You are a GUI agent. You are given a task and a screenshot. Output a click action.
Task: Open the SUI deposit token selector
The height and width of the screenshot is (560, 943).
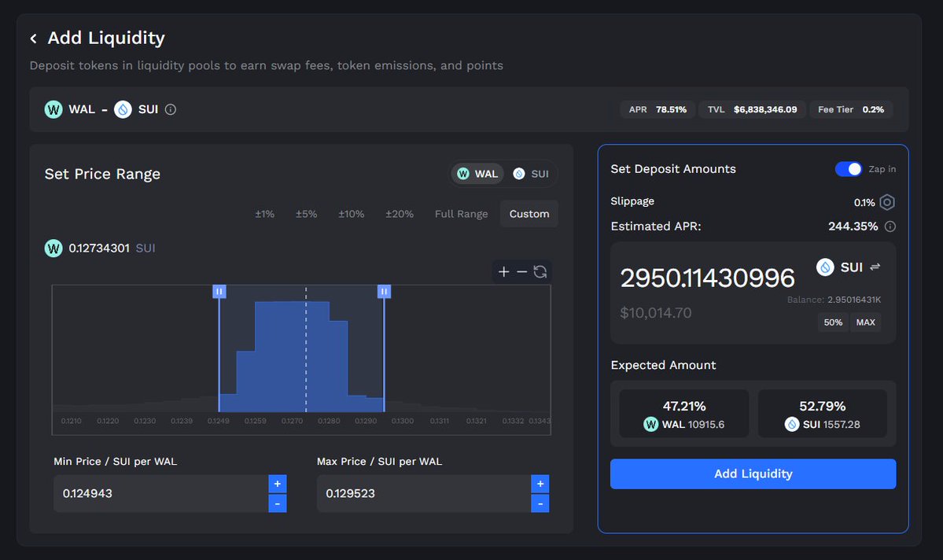pos(841,267)
